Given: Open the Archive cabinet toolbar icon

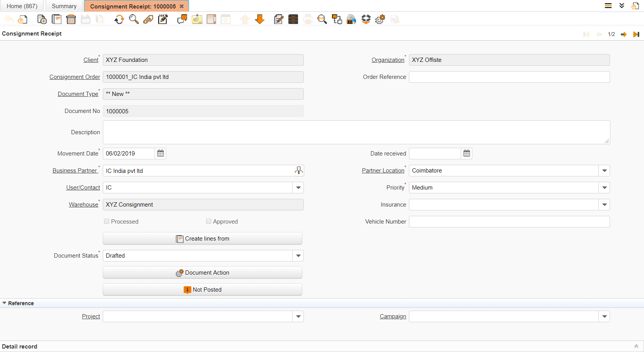Looking at the screenshot, I should [x=293, y=19].
